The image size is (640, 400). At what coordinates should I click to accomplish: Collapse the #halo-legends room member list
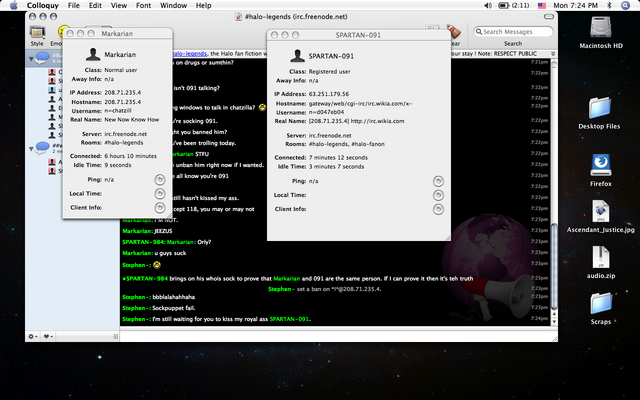point(31,59)
